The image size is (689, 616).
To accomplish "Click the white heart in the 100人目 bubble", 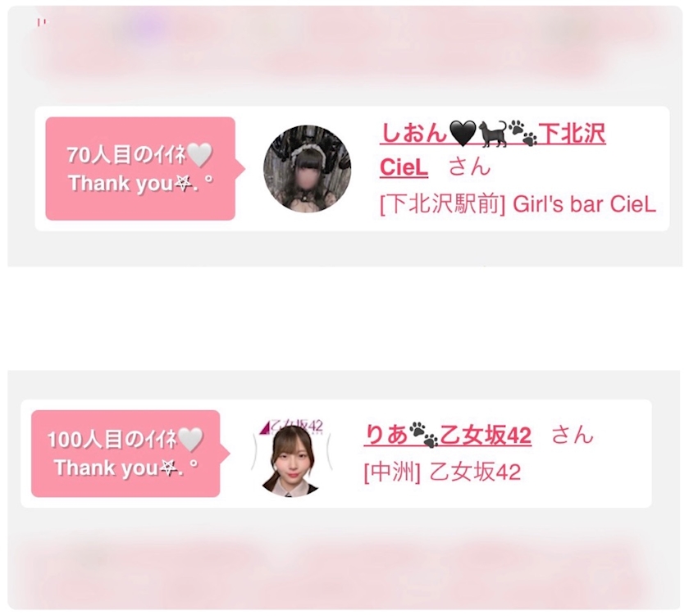I will (x=190, y=440).
